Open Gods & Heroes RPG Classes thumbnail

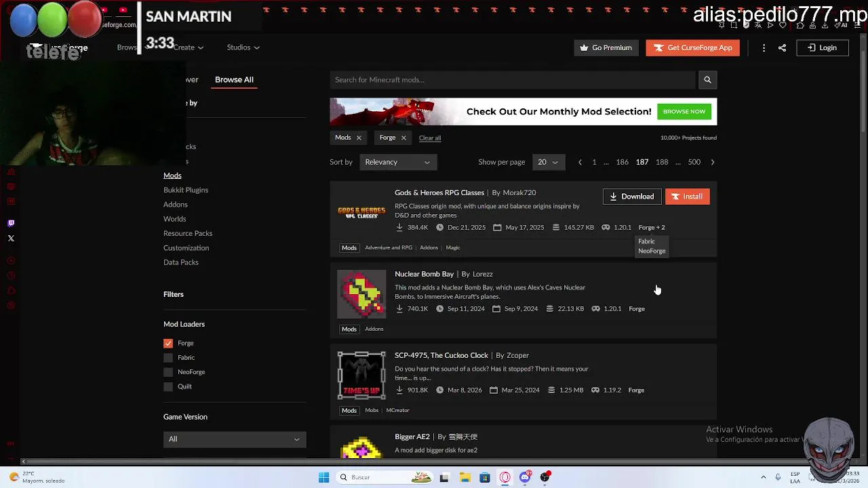[361, 213]
